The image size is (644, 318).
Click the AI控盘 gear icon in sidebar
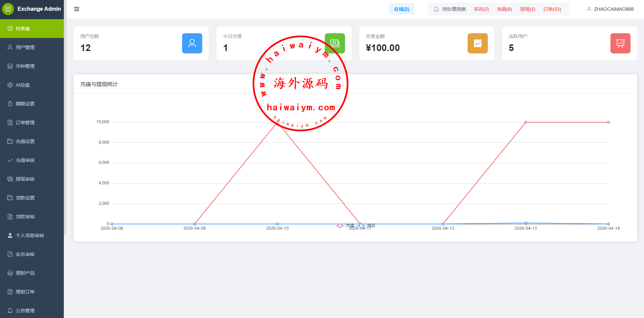pyautogui.click(x=10, y=85)
